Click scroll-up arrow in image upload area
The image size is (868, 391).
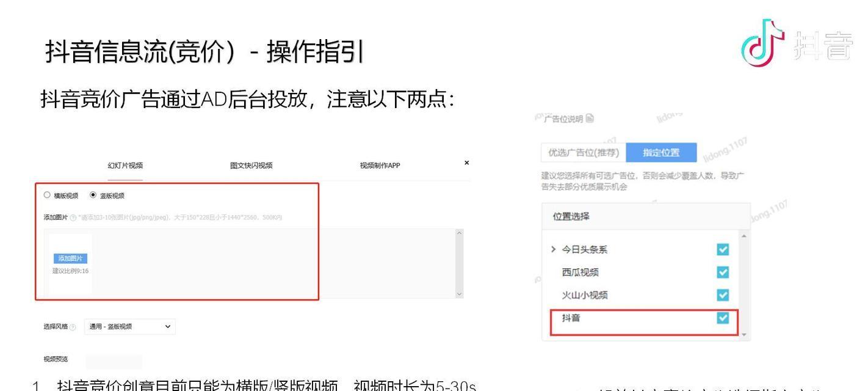pyautogui.click(x=459, y=233)
